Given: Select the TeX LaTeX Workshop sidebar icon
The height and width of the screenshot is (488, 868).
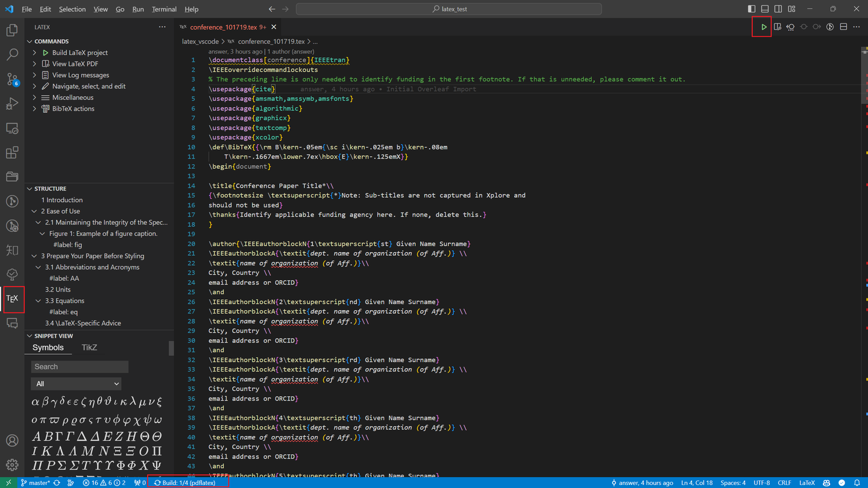Looking at the screenshot, I should 13,299.
